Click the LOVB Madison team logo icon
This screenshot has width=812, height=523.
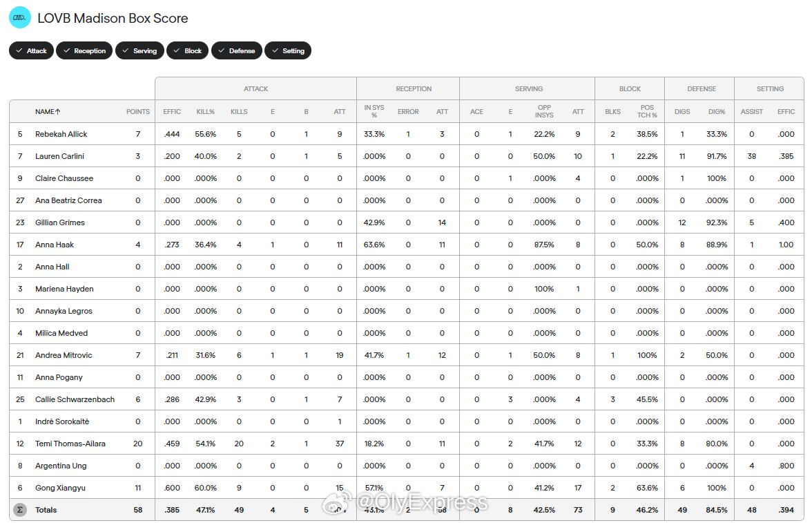(x=20, y=18)
